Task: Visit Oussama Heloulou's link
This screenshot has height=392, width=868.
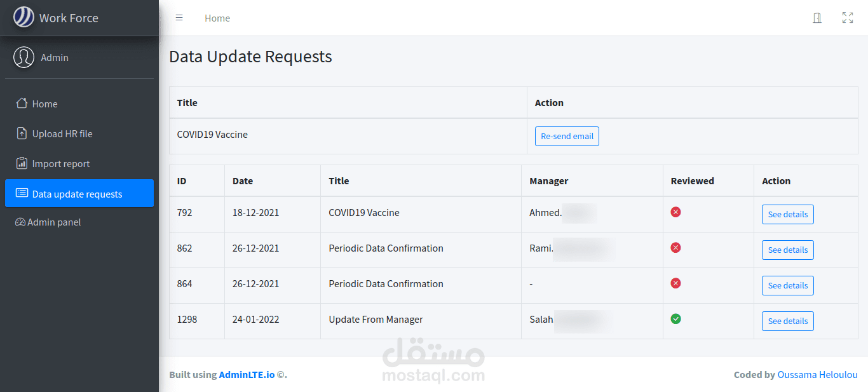Action: 817,375
